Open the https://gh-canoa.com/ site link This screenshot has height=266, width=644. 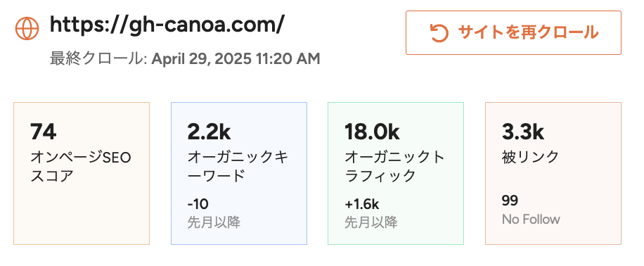[167, 25]
